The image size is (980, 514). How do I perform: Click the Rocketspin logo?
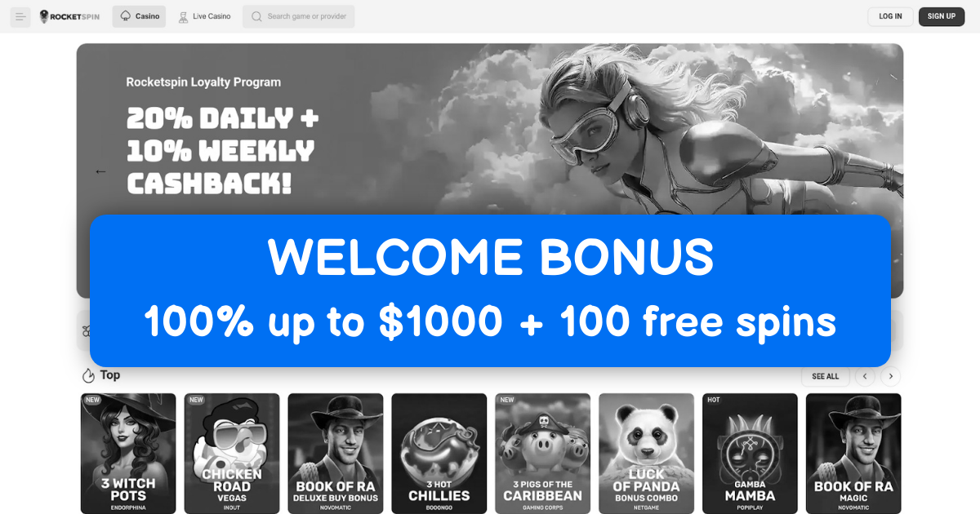pyautogui.click(x=69, y=16)
